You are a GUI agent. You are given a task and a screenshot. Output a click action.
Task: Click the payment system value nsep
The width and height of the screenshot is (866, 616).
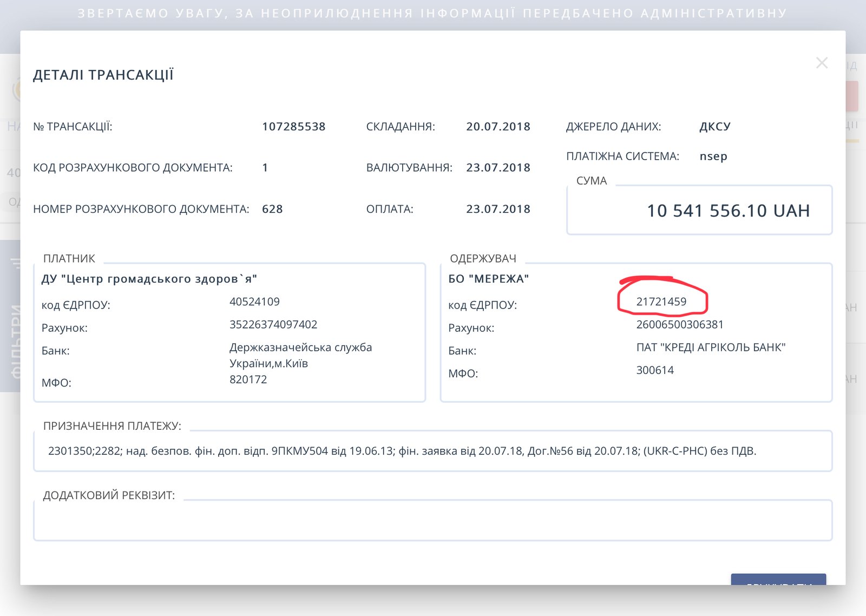[x=713, y=156]
